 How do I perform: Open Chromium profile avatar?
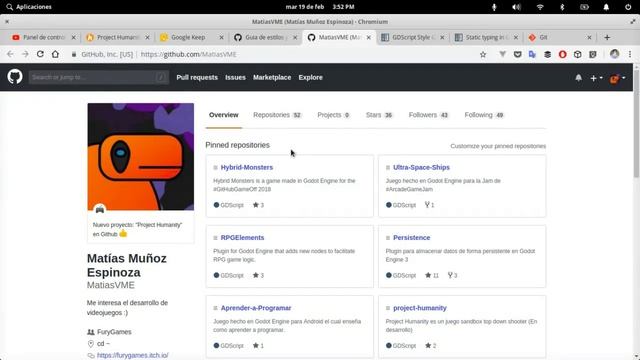614,54
